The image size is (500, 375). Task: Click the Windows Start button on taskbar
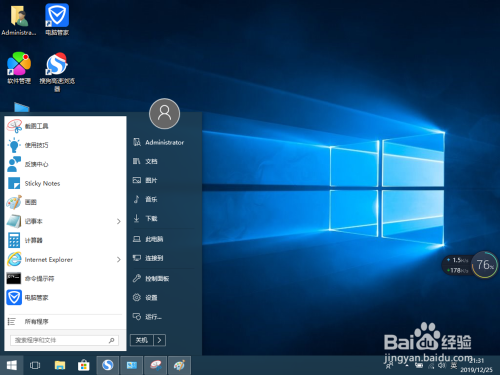pos(12,365)
